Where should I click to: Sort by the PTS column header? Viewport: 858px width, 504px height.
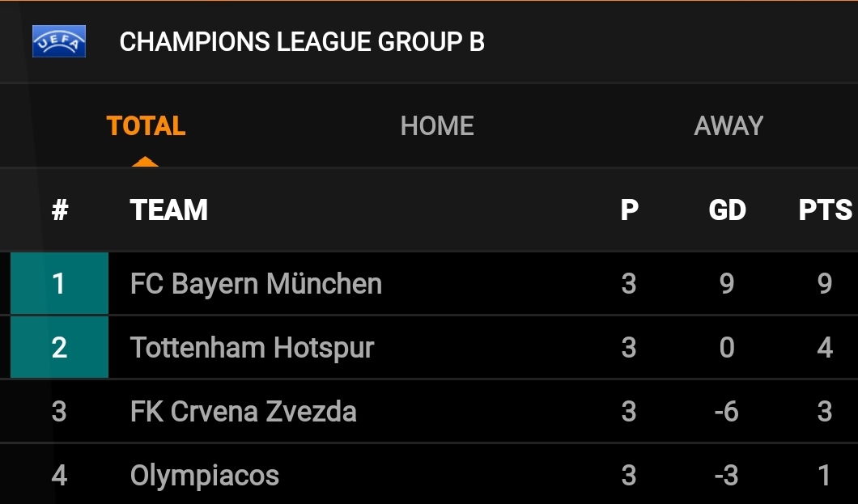coord(825,210)
